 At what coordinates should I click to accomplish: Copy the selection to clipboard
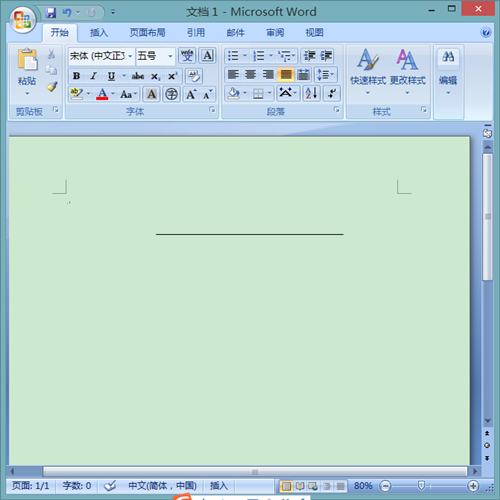51,70
